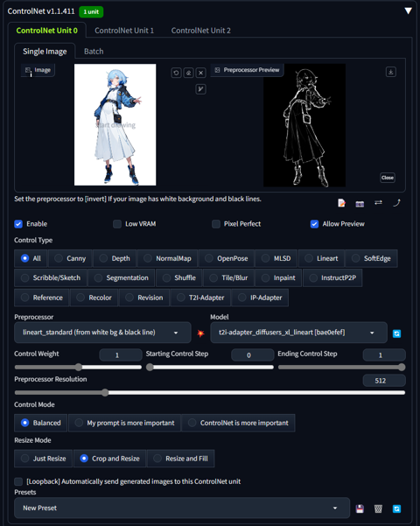
Task: Click the undo icon above the input image
Action: 177,73
